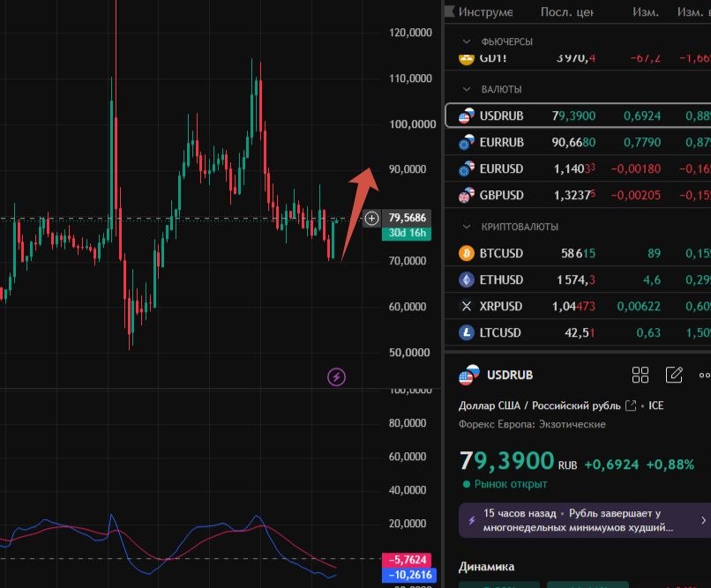Select the USDRUB watchlist row
711x588 pixels.
[x=578, y=115]
